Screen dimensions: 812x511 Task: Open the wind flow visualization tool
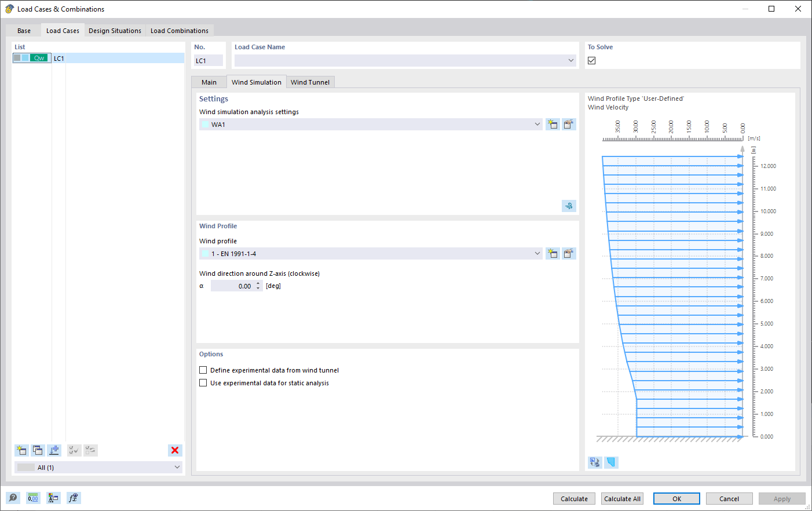pos(568,206)
